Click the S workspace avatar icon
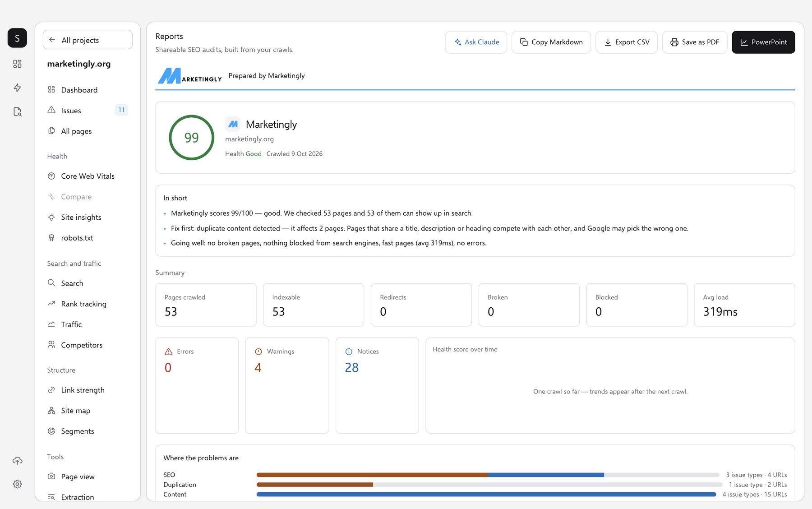812x509 pixels. coord(17,38)
